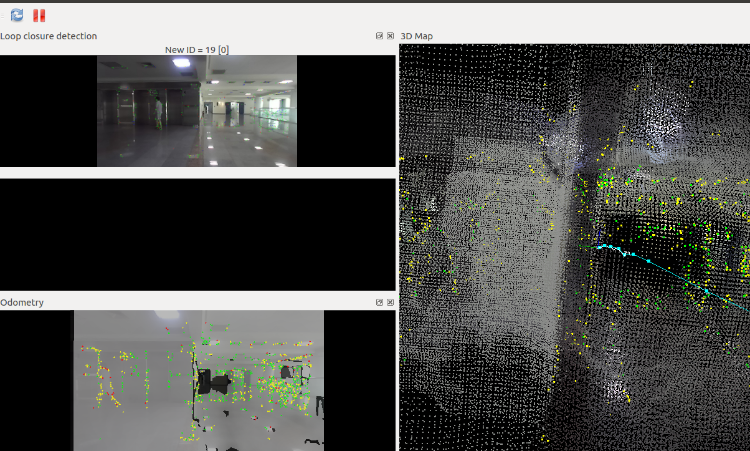This screenshot has height=451, width=750.
Task: Click the blue refresh arrows toolbar icon
Action: [17, 15]
